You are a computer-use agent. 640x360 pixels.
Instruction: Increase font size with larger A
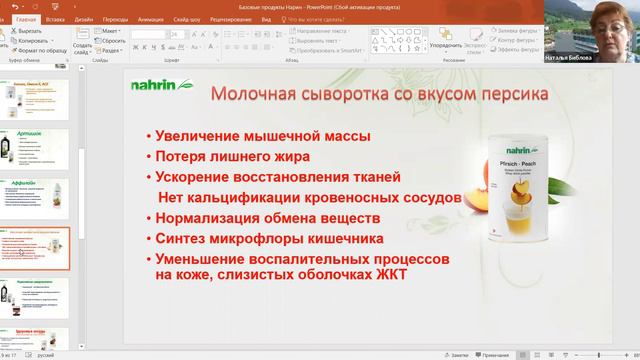coord(194,35)
